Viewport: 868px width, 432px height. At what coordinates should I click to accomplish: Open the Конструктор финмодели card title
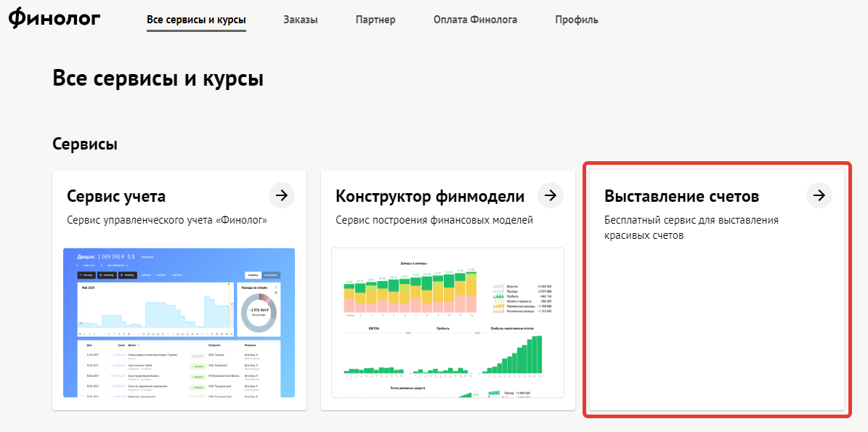pos(429,196)
